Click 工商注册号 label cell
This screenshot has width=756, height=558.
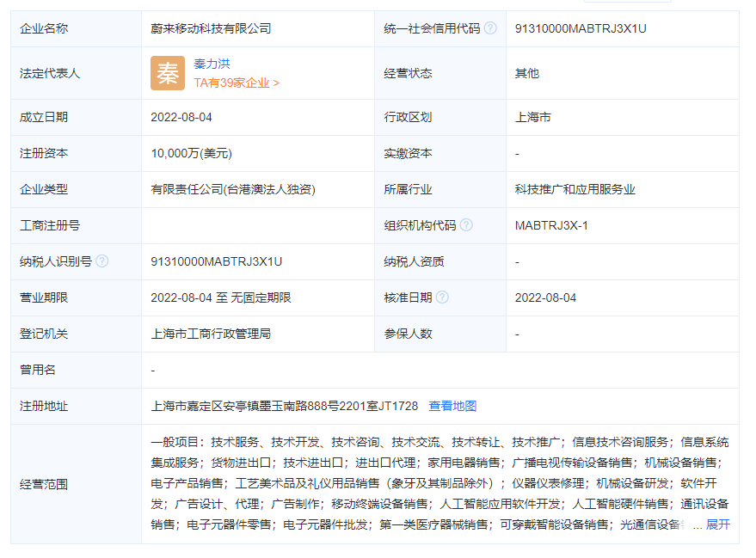77,225
